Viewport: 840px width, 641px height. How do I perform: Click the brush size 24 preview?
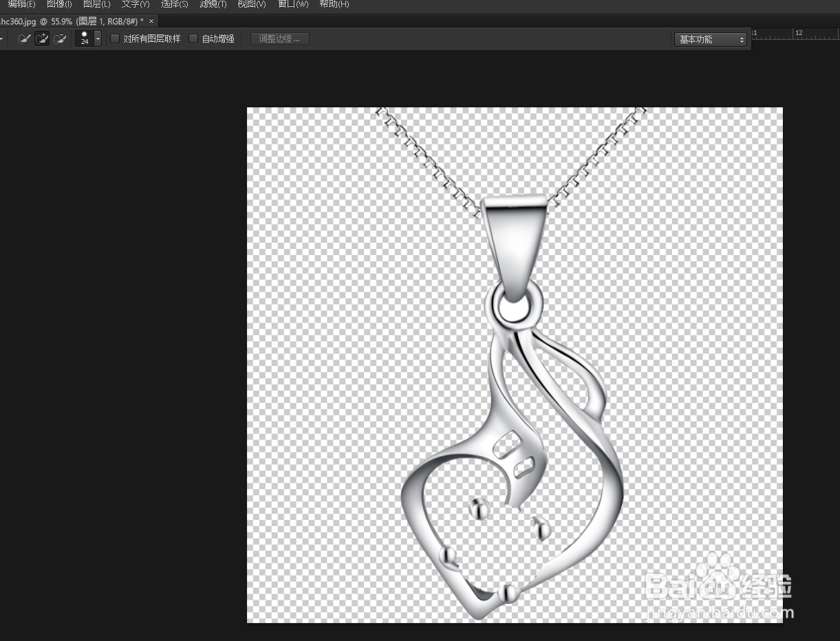pyautogui.click(x=85, y=39)
